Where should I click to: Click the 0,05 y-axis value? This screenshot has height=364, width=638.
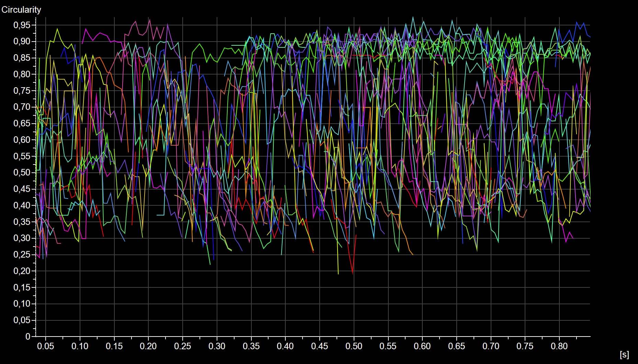pos(22,320)
